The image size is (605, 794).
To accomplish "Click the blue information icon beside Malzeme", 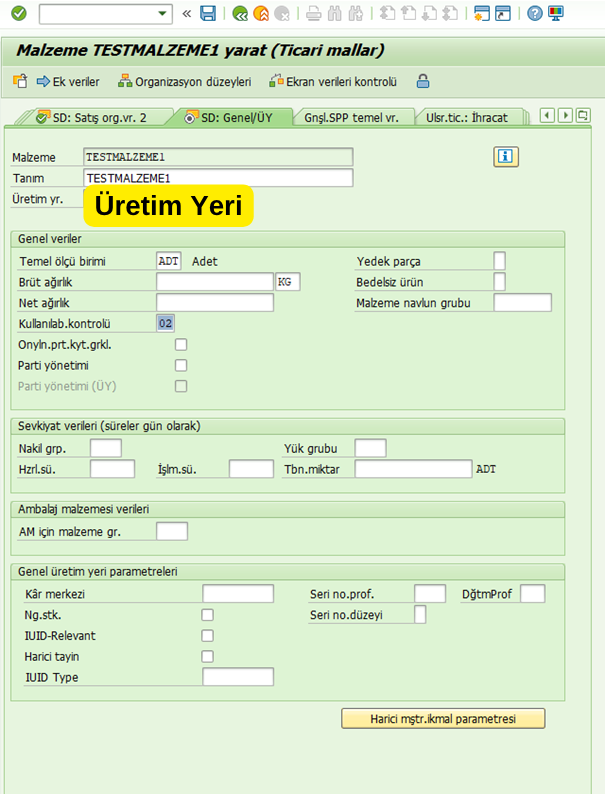I will pyautogui.click(x=506, y=156).
